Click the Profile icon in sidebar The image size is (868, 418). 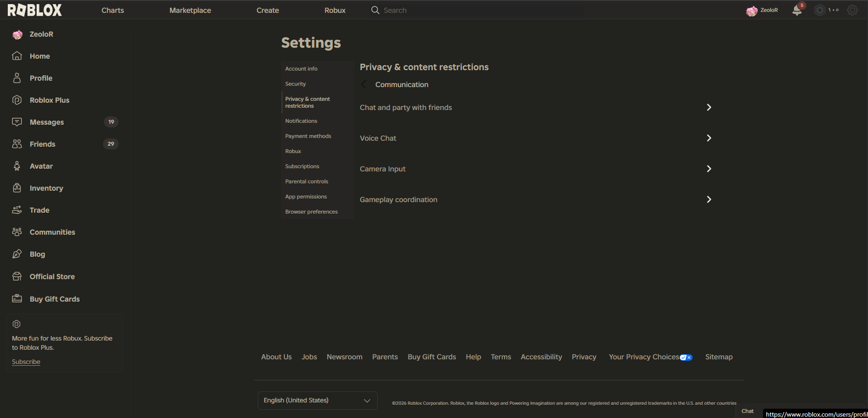coord(17,78)
